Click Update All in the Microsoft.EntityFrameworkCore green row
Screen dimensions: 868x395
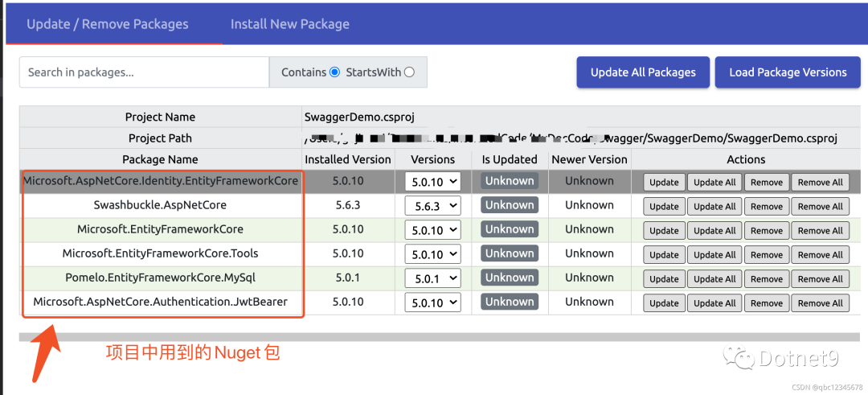[x=714, y=230]
